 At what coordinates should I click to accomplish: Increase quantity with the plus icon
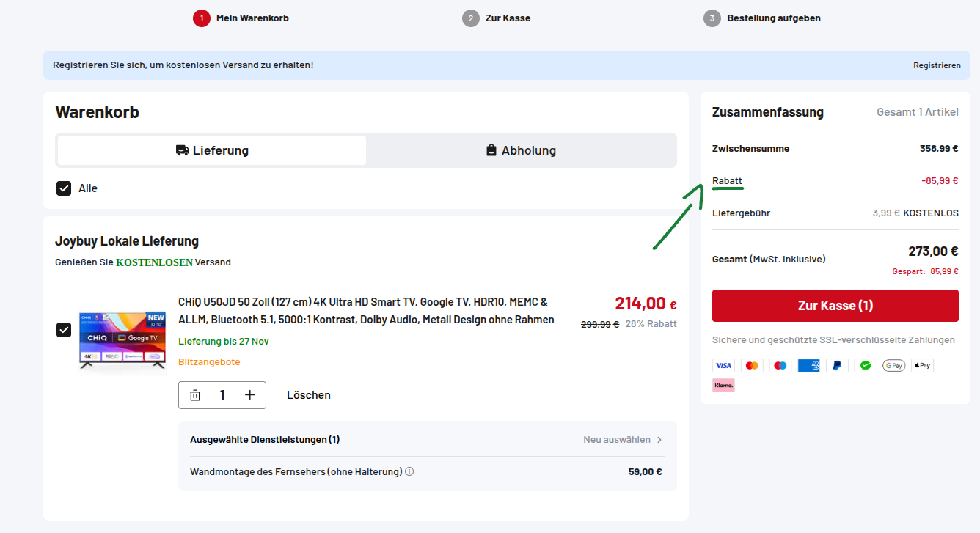(x=250, y=395)
